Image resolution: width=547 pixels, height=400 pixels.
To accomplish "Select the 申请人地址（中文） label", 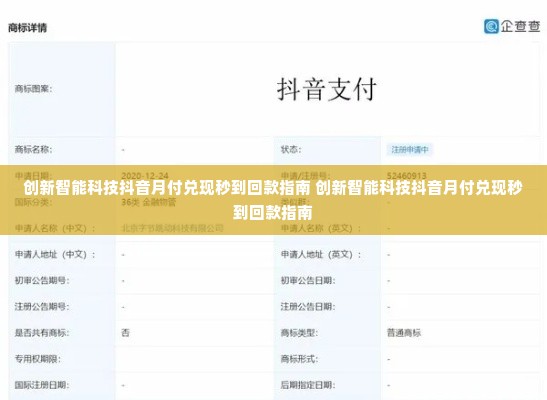I will pos(55,255).
